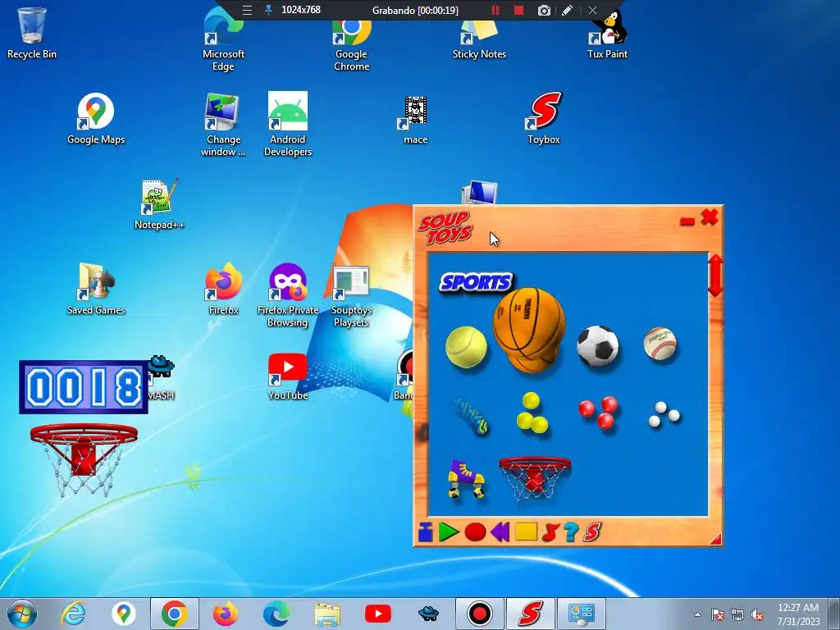The image size is (840, 630).
Task: Pause the screen recording
Action: pos(495,10)
